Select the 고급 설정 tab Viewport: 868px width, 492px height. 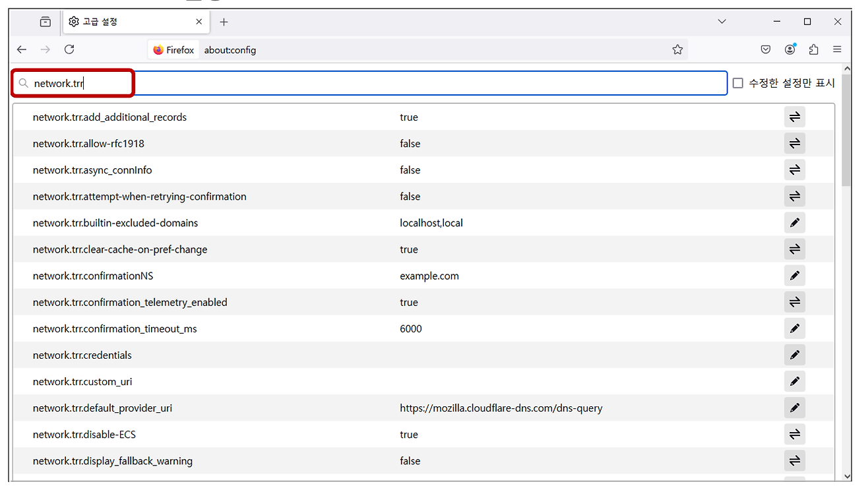(x=137, y=22)
